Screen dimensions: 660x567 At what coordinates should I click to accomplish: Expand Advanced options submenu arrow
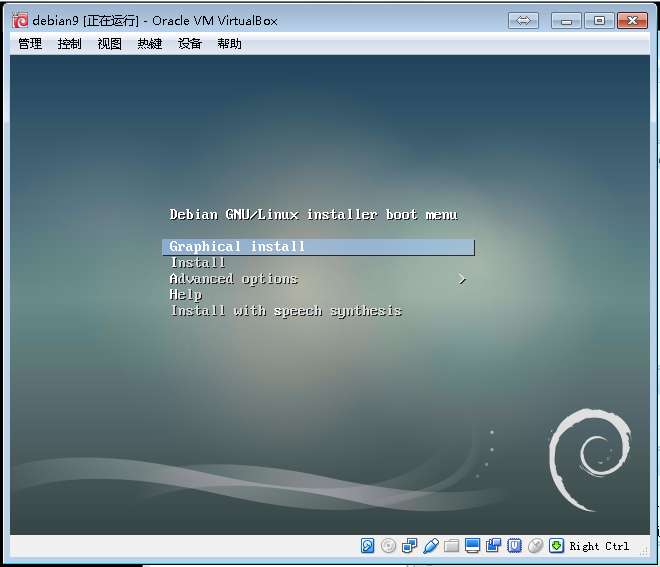point(462,279)
